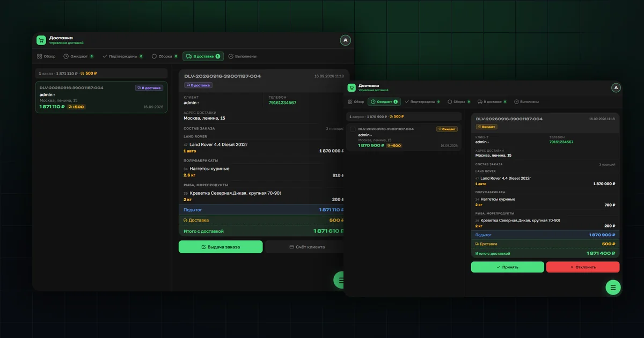Switch to Обзор tab in right window
Screen dimensions: 644x338
(x=356, y=101)
